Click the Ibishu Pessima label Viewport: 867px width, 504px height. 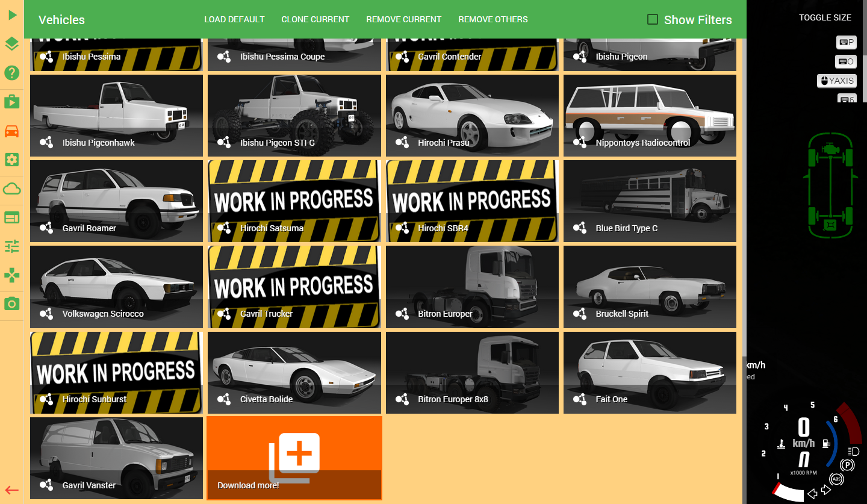92,57
